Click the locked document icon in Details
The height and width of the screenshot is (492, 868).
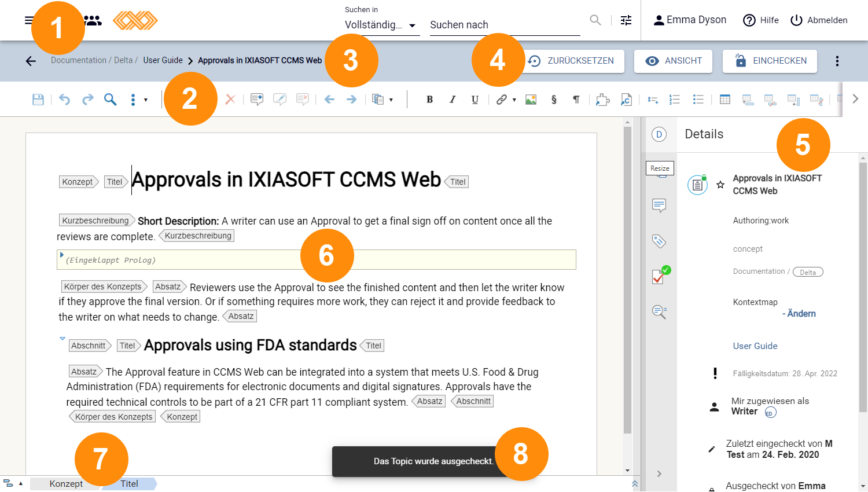tap(698, 185)
